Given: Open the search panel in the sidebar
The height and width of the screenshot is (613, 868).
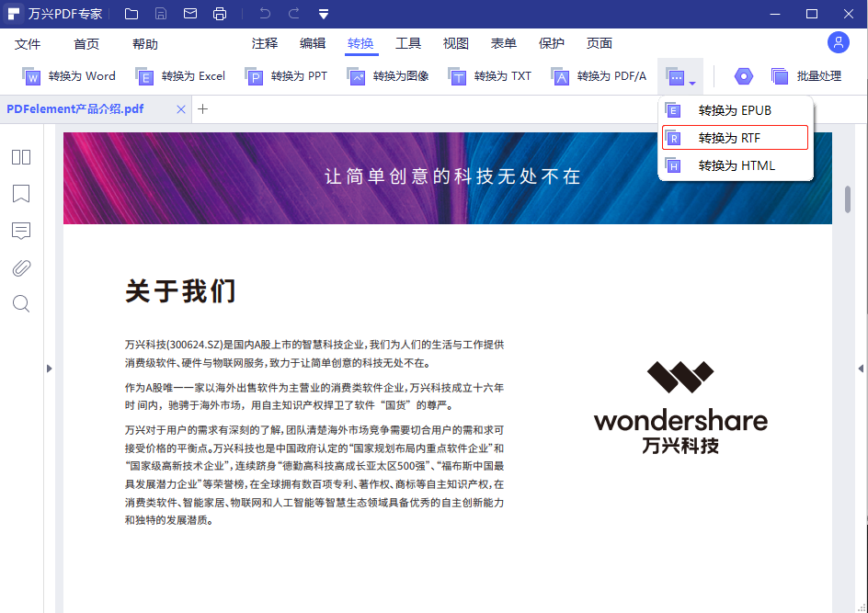Looking at the screenshot, I should point(20,304).
